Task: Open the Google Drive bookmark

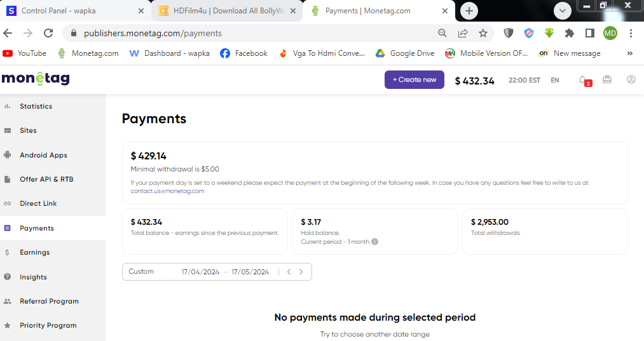Action: pos(405,53)
